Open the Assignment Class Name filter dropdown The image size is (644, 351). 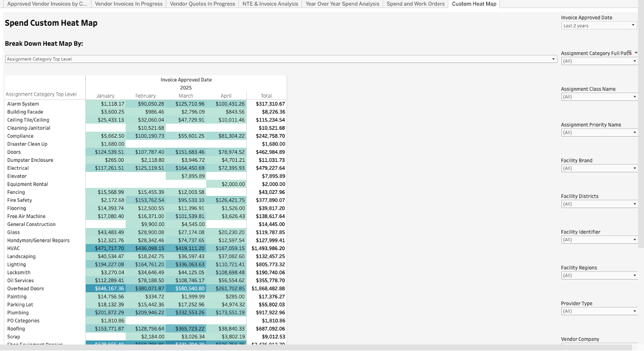pyautogui.click(x=599, y=97)
